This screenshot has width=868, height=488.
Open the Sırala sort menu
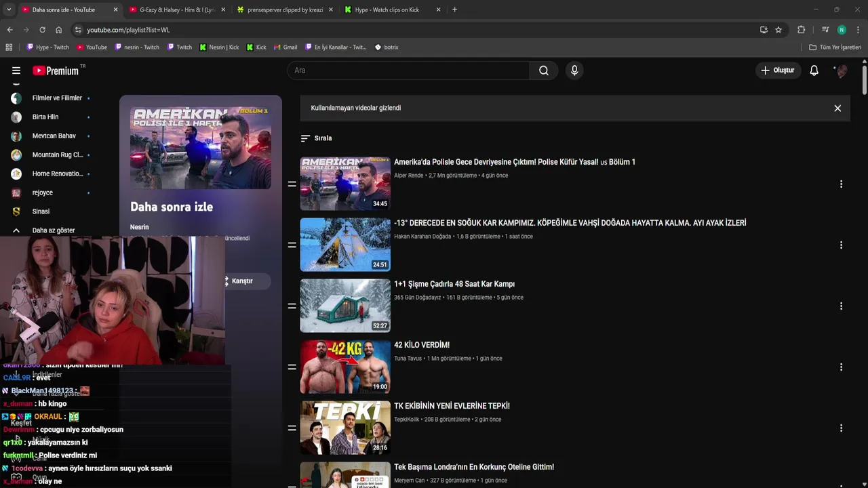(317, 138)
